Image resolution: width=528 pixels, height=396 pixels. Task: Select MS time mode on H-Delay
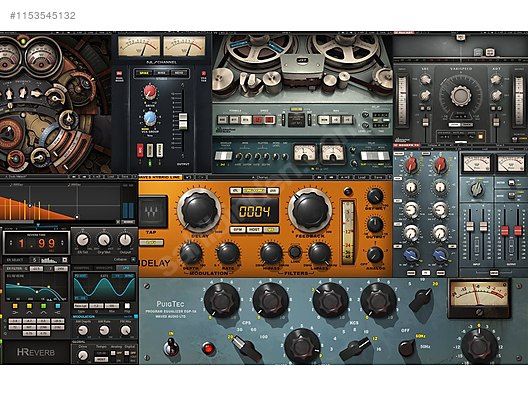pos(271,230)
